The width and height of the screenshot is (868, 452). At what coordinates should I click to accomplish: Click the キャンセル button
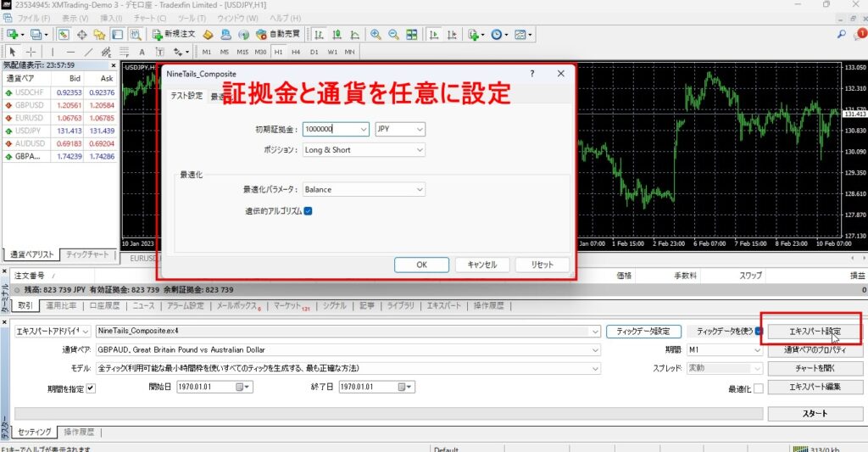pos(482,265)
